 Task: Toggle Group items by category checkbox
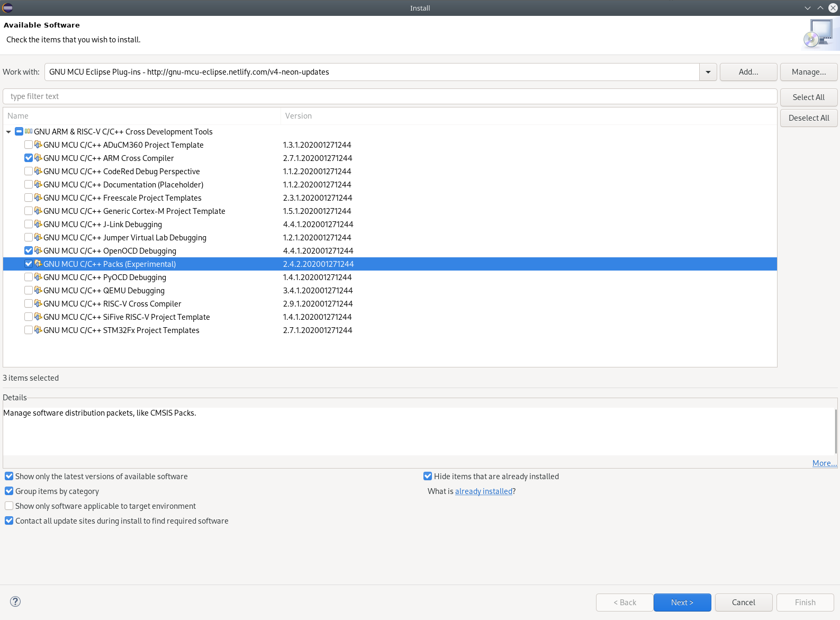coord(9,491)
